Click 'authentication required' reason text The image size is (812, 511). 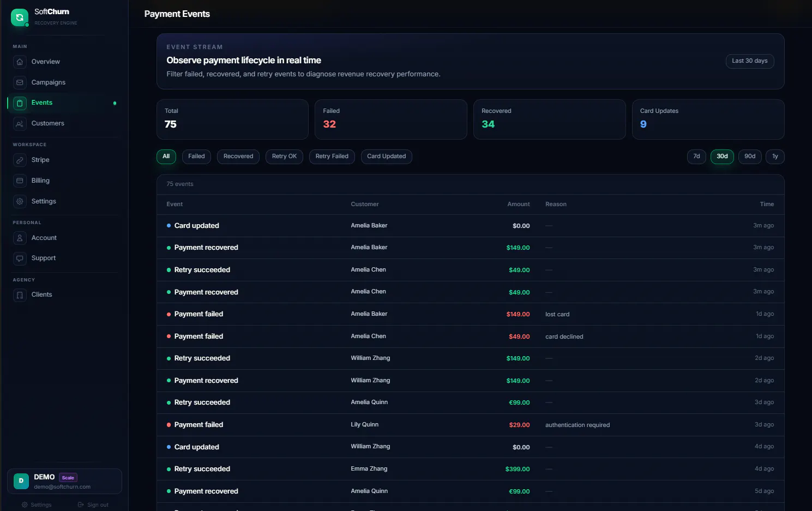[578, 425]
